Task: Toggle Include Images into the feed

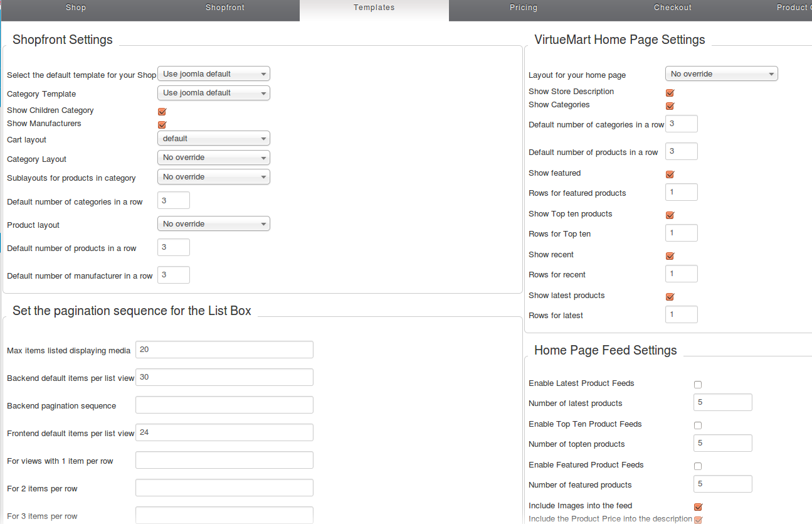Action: click(698, 507)
